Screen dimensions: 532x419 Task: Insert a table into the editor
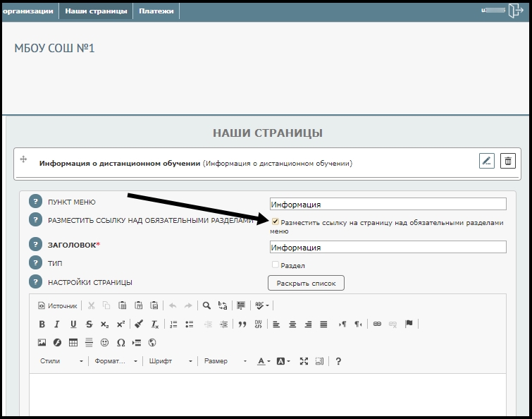(73, 343)
